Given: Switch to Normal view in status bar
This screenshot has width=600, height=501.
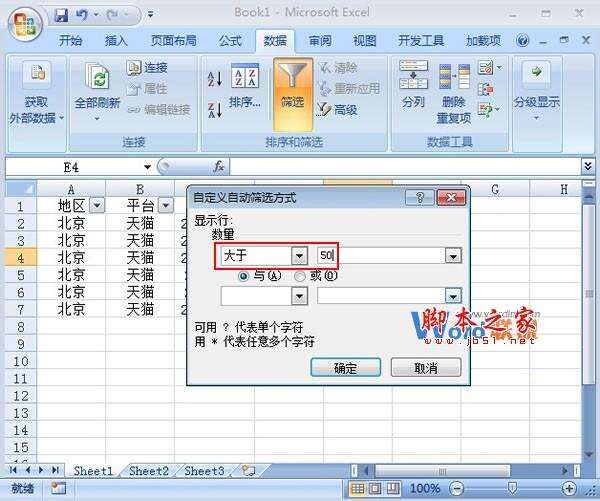Looking at the screenshot, I should [x=357, y=488].
